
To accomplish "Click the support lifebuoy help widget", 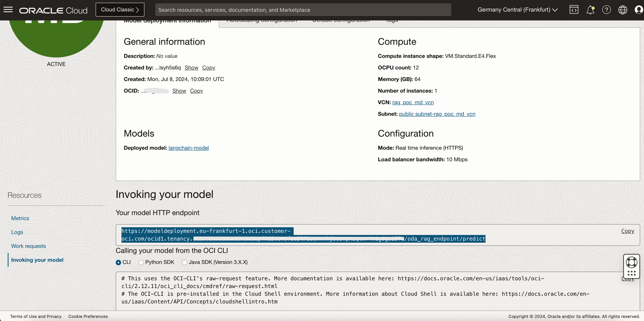I will pyautogui.click(x=631, y=262).
